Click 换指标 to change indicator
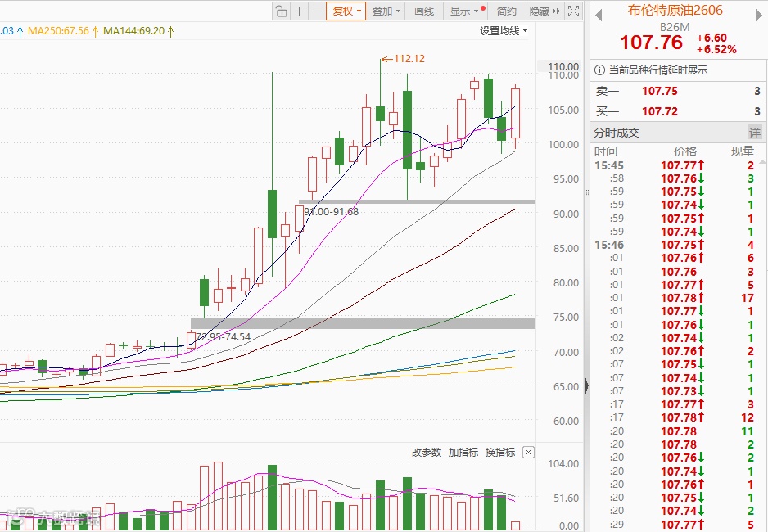Image resolution: width=768 pixels, height=532 pixels. click(500, 453)
